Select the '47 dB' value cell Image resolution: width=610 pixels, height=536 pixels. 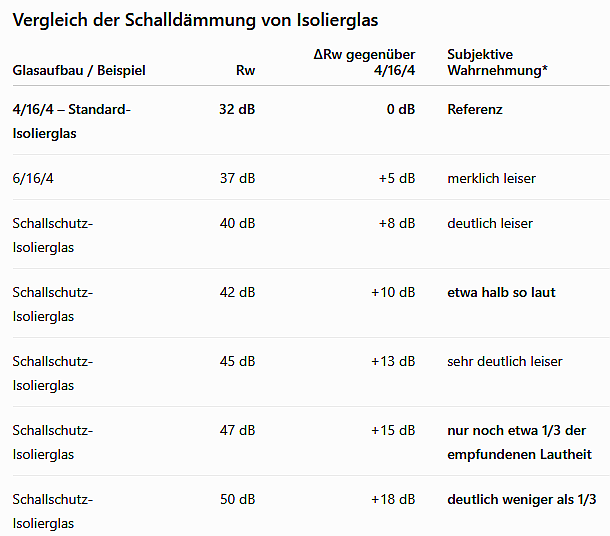(x=237, y=430)
